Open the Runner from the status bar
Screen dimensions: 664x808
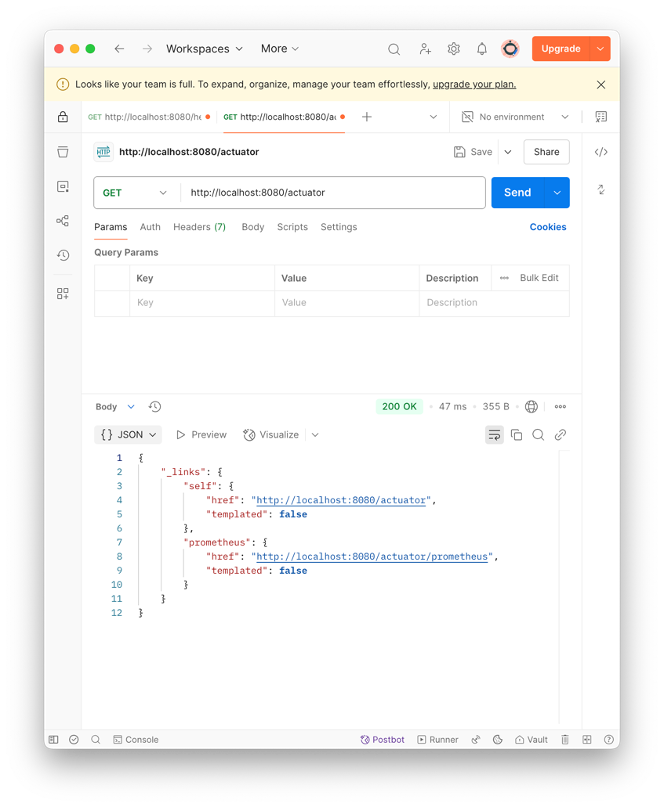click(437, 739)
